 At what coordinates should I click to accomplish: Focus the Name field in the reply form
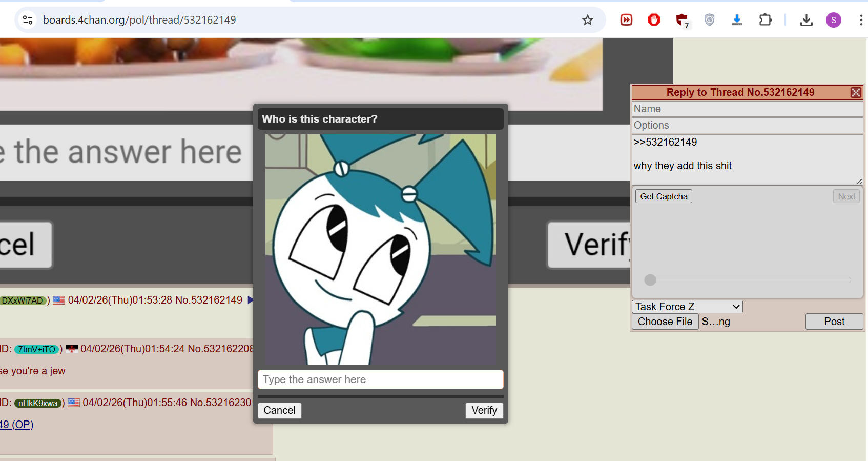[x=748, y=109]
